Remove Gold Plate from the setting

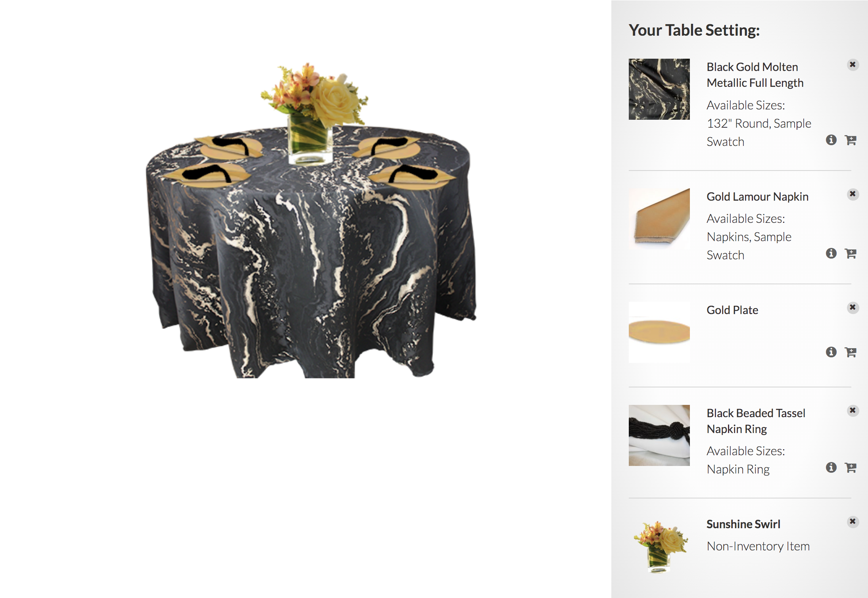(853, 307)
